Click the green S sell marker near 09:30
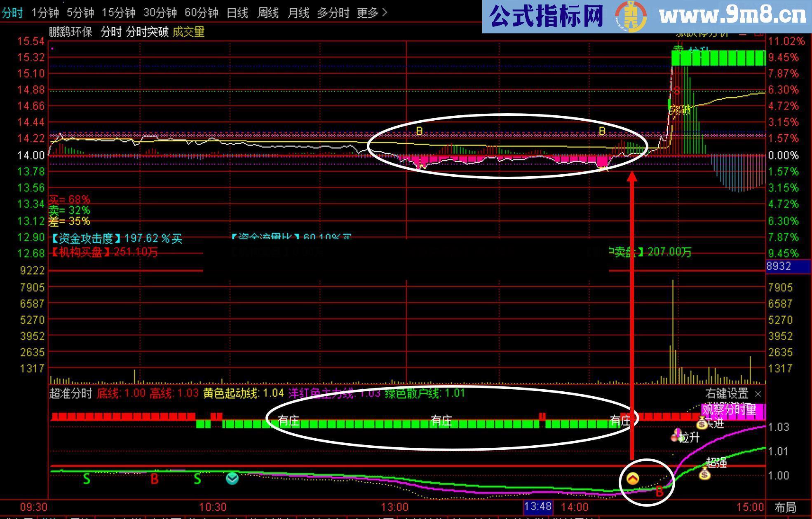Image resolution: width=812 pixels, height=519 pixels. pos(87,478)
